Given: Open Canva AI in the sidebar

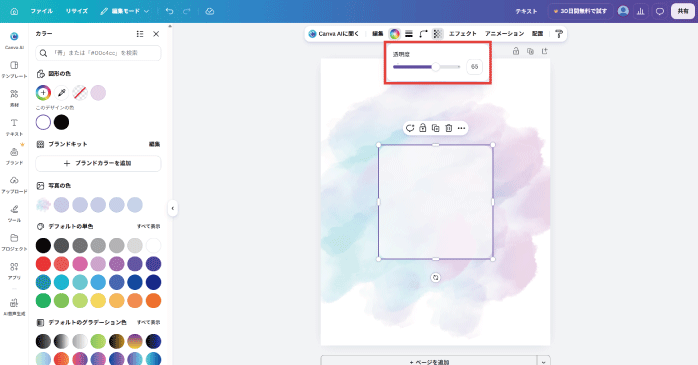Looking at the screenshot, I should (x=14, y=40).
